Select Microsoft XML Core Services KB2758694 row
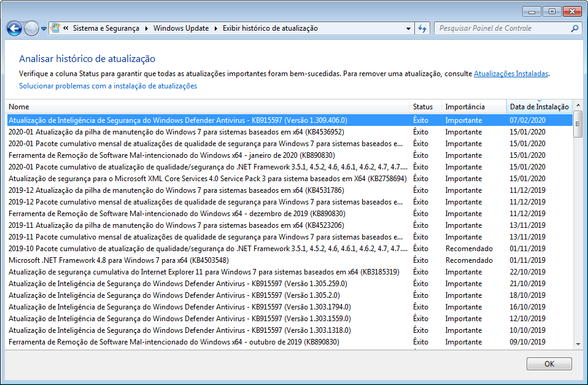The width and height of the screenshot is (588, 385). click(290, 178)
